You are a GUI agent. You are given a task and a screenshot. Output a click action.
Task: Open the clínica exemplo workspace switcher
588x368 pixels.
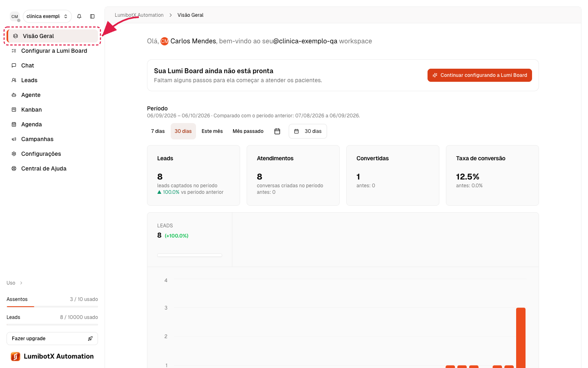coord(47,16)
